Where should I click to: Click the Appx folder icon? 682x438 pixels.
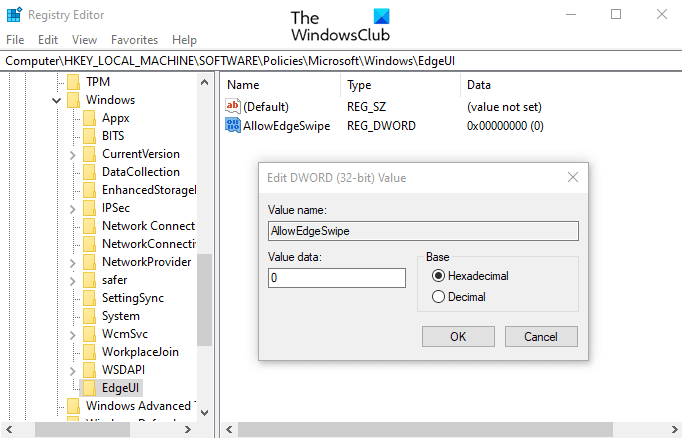[90, 118]
